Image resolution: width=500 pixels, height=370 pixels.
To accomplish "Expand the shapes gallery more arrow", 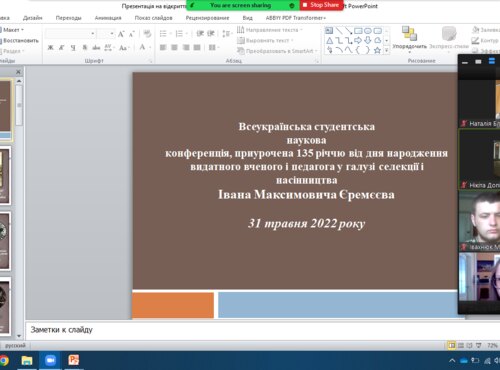I will (x=387, y=50).
